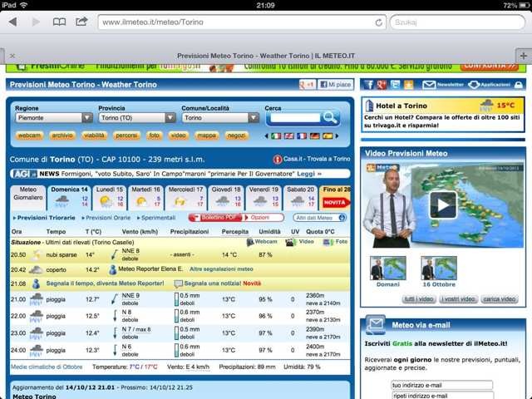Select the Spanish flag language
The width and height of the screenshot is (532, 399).
pos(328,136)
